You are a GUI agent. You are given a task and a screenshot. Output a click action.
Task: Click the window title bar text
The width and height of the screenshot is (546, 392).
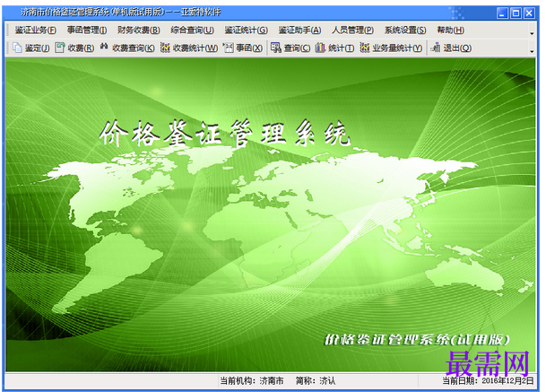120,13
